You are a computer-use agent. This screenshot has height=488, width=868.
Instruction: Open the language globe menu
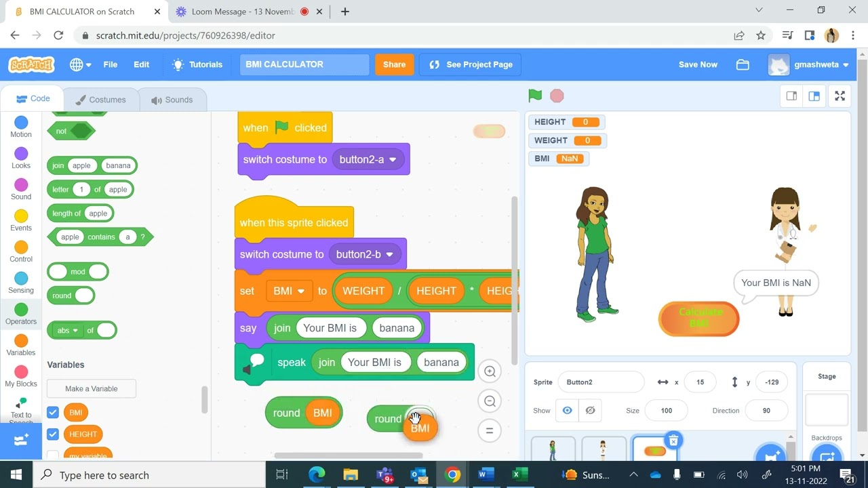80,64
